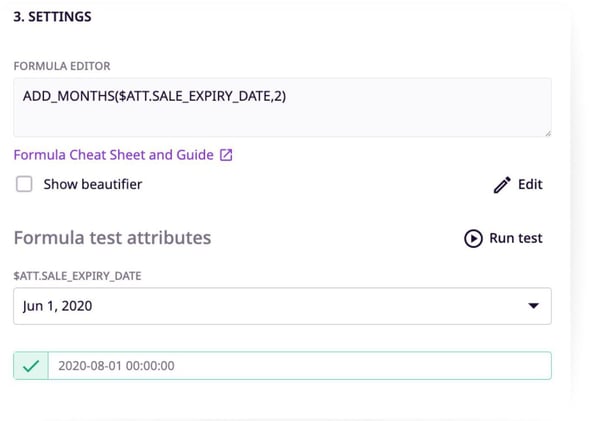Click the external link icon beside Guide
Image resolution: width=600 pixels, height=421 pixels.
(226, 155)
